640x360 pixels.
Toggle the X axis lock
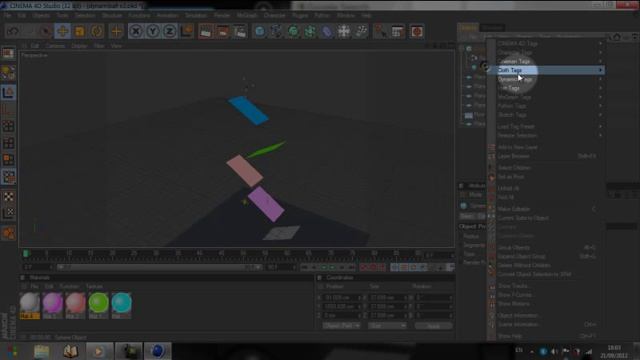136,31
